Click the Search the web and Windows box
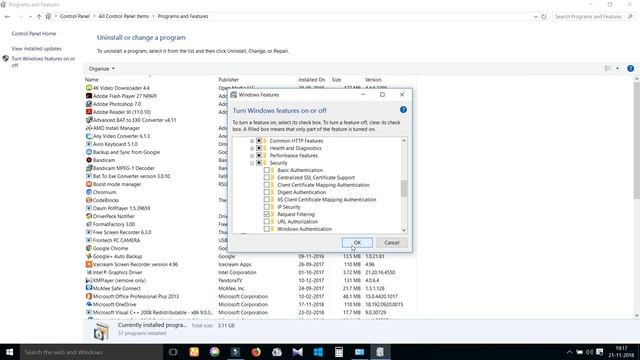 [x=91, y=352]
